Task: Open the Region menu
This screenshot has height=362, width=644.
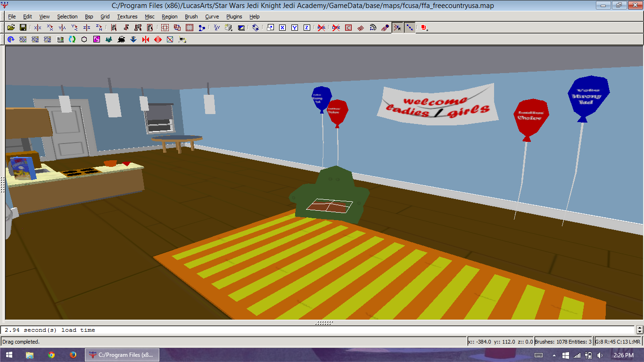Action: point(170,16)
